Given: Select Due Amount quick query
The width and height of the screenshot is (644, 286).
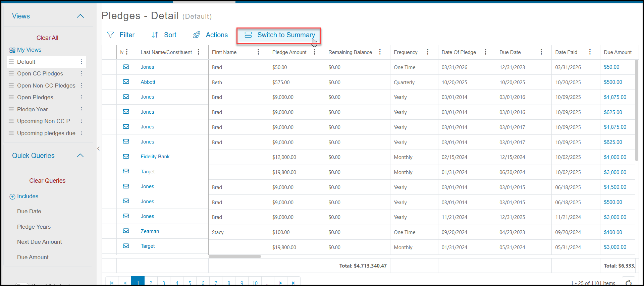Looking at the screenshot, I should pos(33,257).
